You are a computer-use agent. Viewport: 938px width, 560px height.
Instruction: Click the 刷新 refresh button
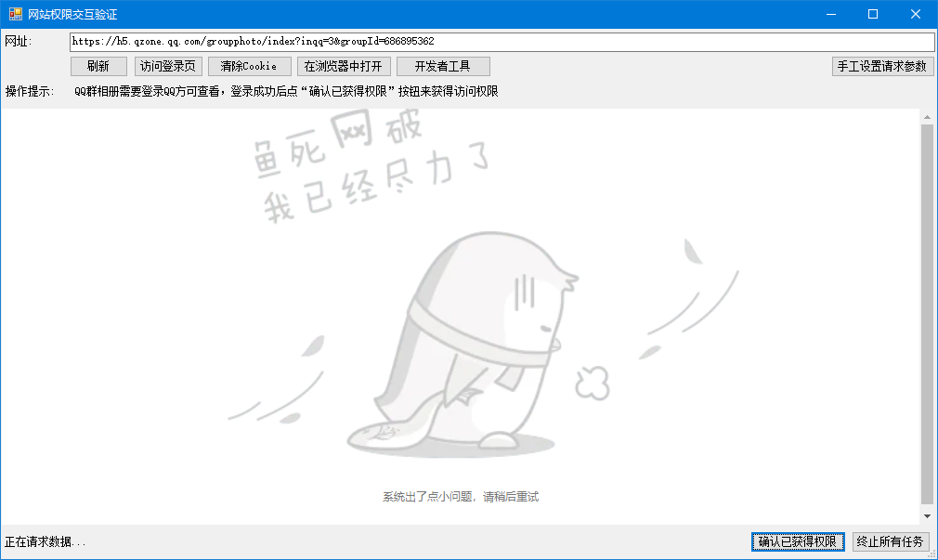coord(98,66)
